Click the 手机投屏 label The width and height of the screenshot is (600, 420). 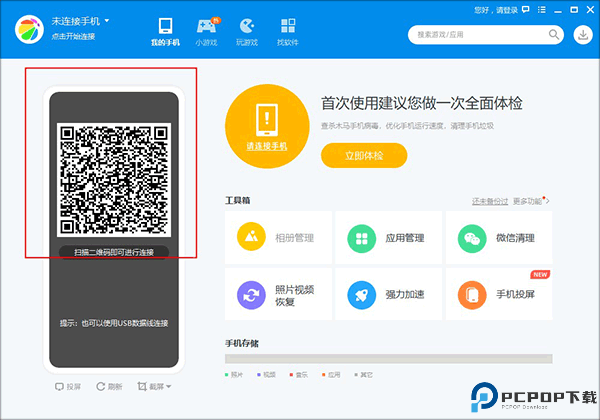(x=515, y=294)
